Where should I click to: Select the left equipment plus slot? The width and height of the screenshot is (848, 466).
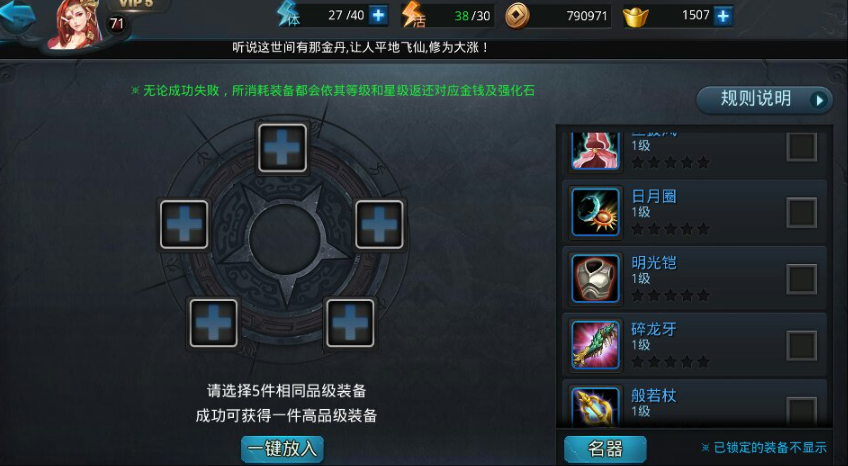(x=184, y=224)
